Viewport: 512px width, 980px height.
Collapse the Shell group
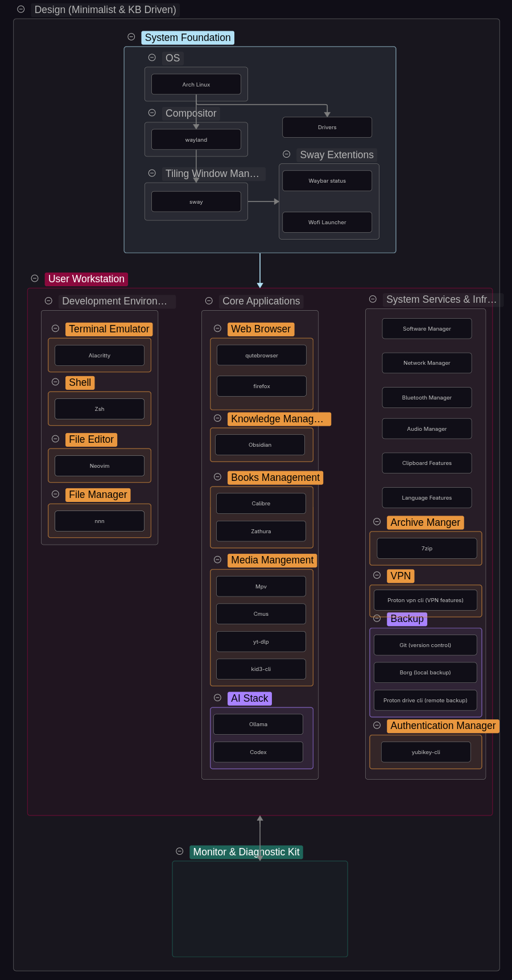(55, 382)
